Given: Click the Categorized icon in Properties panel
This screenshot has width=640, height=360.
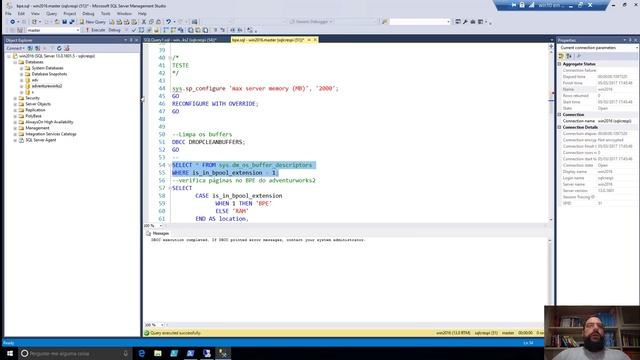Looking at the screenshot, I should point(561,56).
